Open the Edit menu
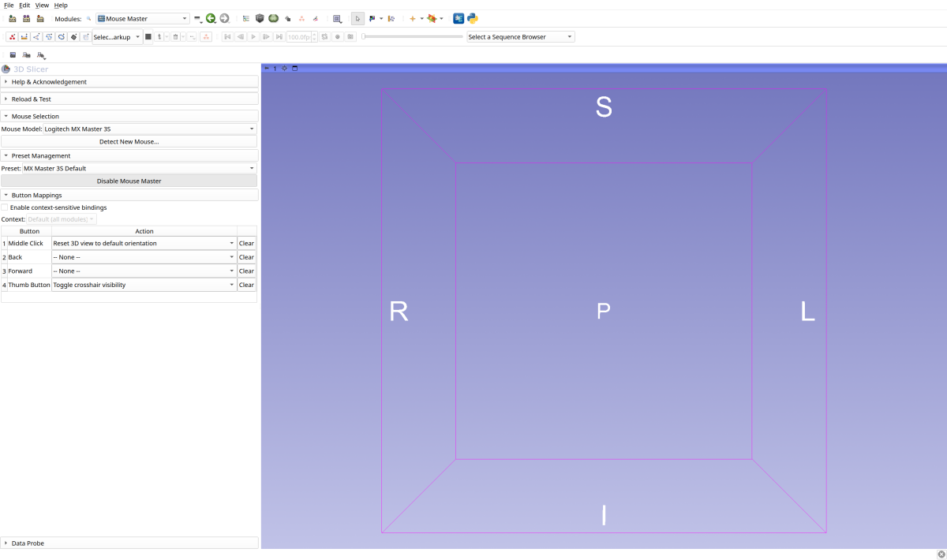 click(x=24, y=6)
